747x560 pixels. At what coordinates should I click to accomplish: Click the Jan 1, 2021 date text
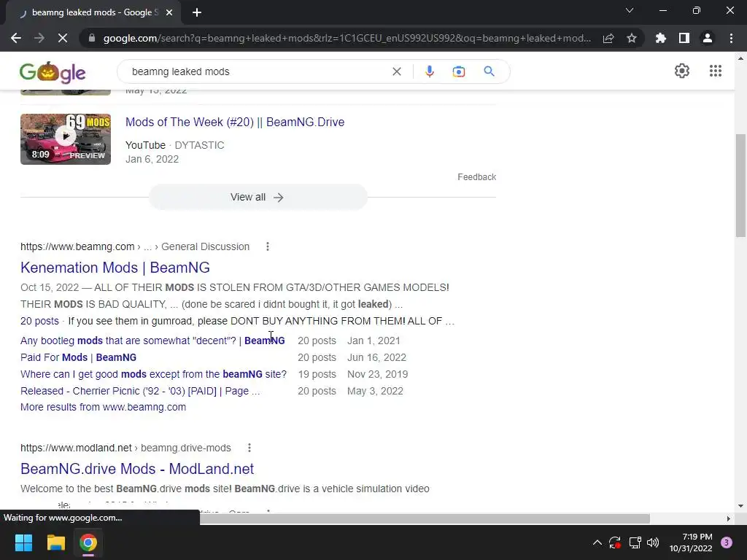pyautogui.click(x=373, y=341)
